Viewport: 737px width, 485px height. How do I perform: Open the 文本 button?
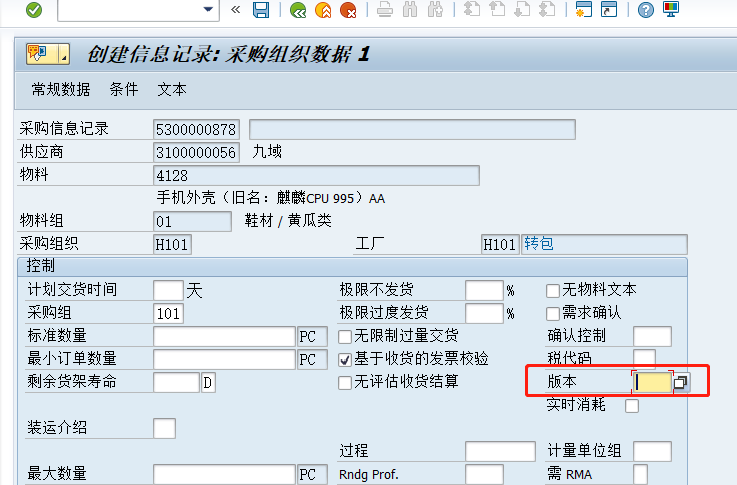tap(172, 89)
